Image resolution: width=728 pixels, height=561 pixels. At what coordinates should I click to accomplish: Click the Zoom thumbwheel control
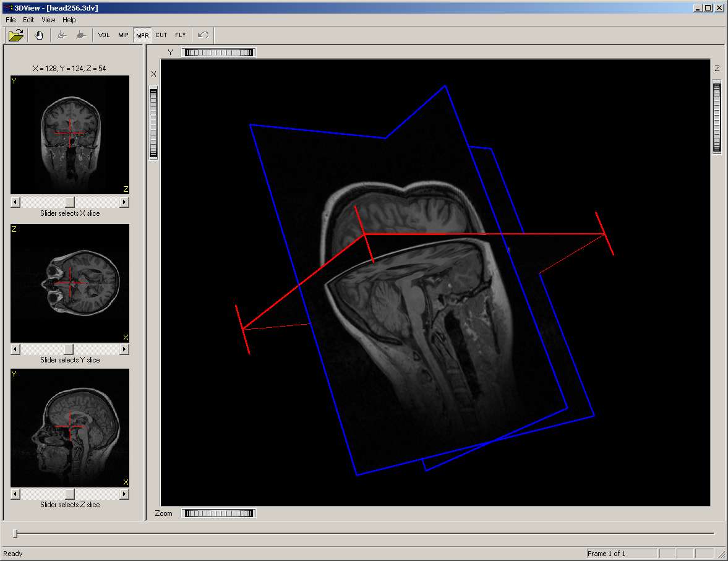218,513
